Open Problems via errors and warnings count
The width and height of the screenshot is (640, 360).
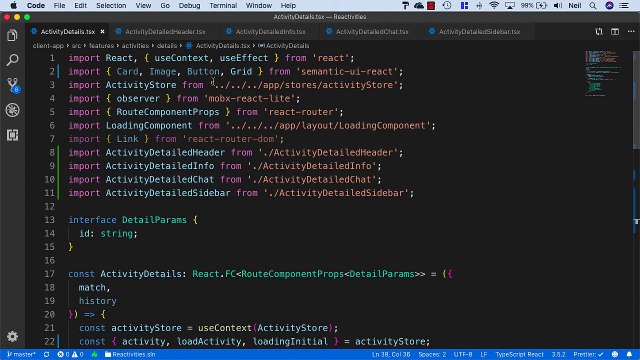[x=70, y=354]
